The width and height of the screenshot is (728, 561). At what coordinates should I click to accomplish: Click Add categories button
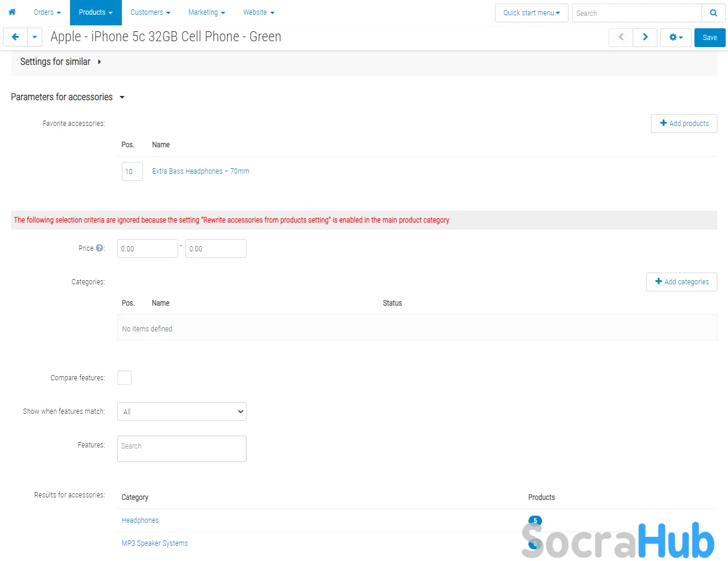pyautogui.click(x=682, y=282)
